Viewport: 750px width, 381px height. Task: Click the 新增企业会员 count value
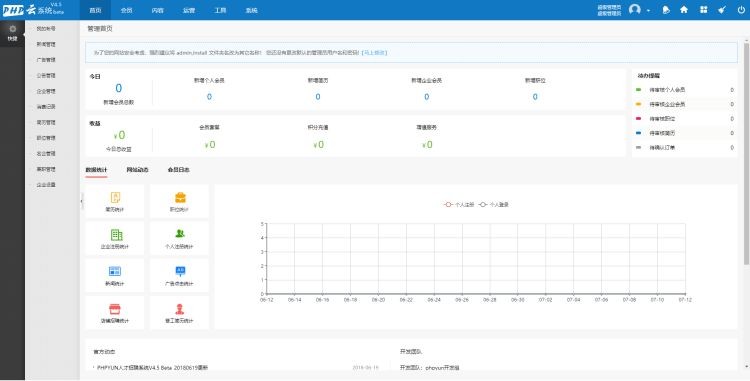tap(426, 97)
